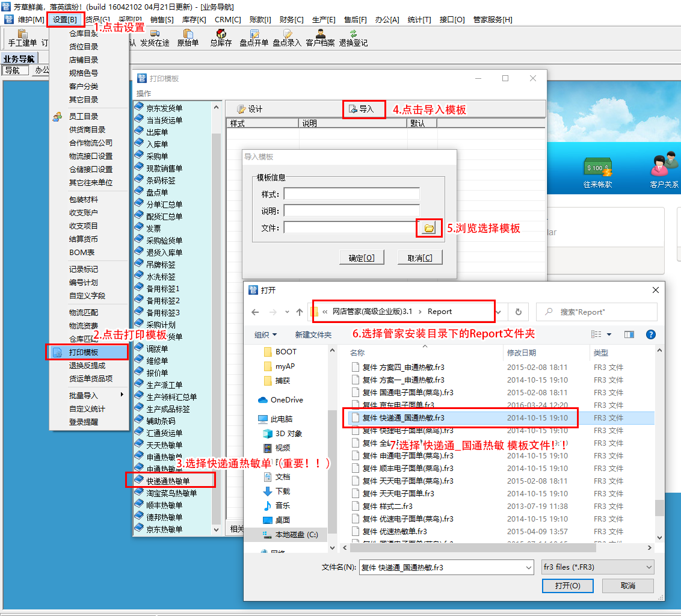Go up one folder level in Open dialog
The image size is (681, 616).
[x=300, y=312]
